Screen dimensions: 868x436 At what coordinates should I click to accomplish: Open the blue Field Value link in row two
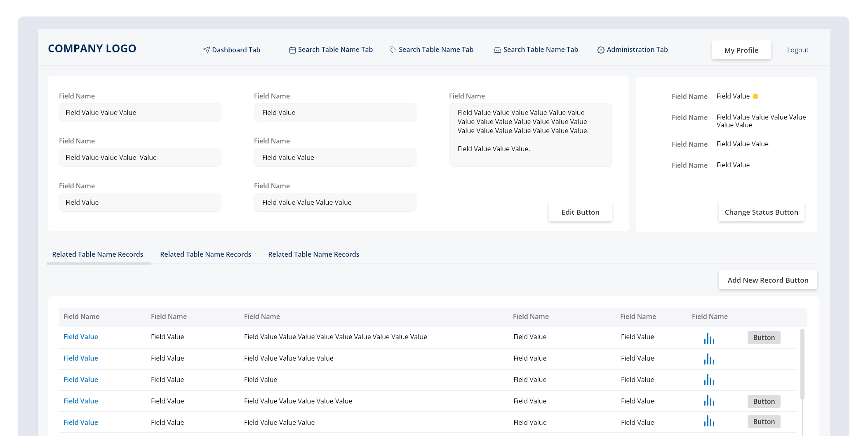click(81, 358)
